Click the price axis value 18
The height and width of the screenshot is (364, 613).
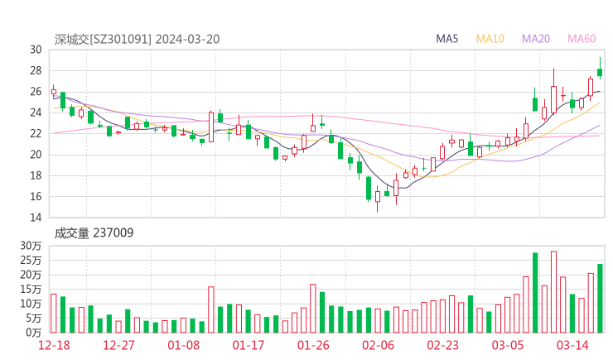click(36, 175)
